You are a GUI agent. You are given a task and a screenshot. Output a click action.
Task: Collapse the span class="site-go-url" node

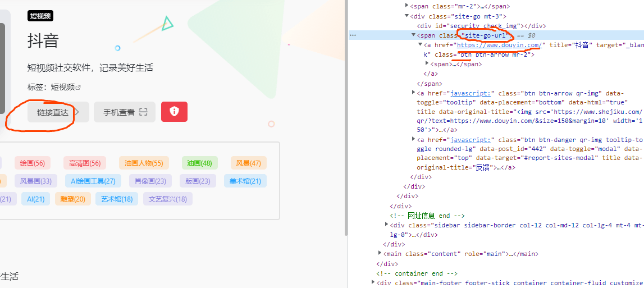tap(414, 35)
